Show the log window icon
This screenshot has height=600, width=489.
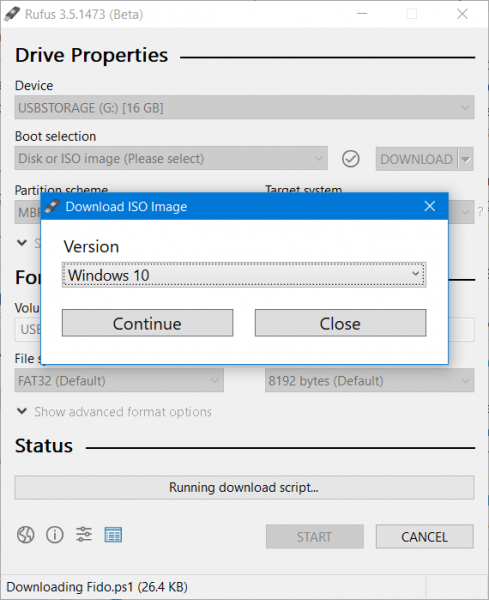113,535
